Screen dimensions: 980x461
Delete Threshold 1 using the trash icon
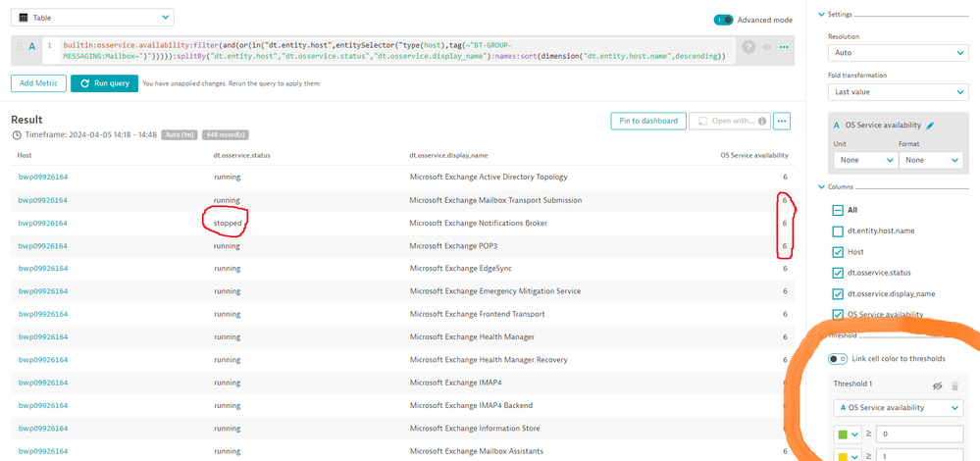point(955,386)
